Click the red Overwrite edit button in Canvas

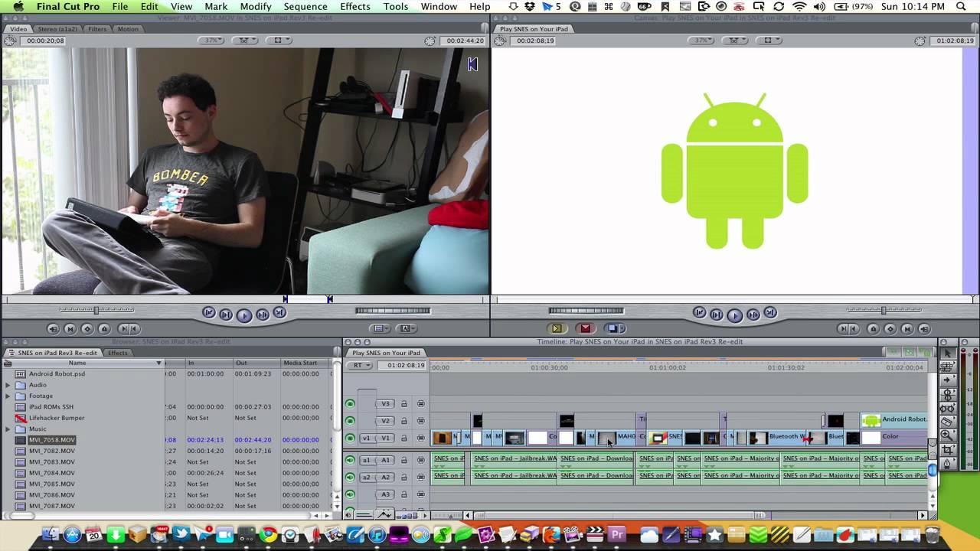(585, 328)
